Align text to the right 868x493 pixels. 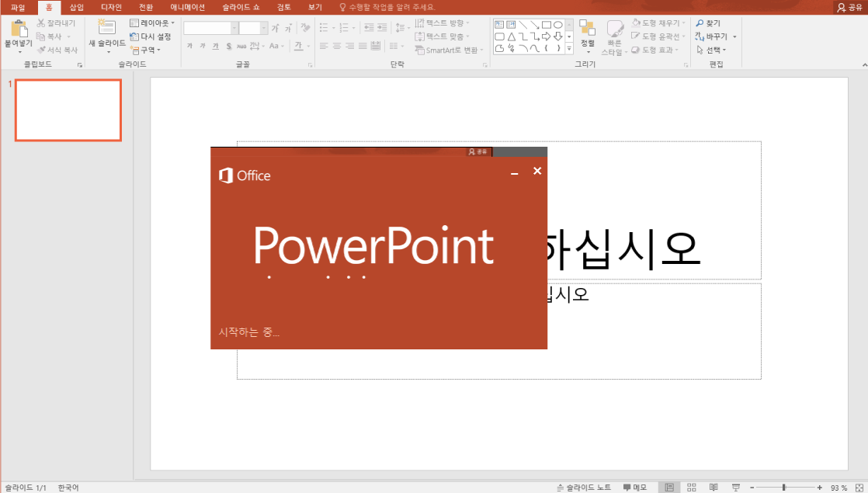(350, 46)
